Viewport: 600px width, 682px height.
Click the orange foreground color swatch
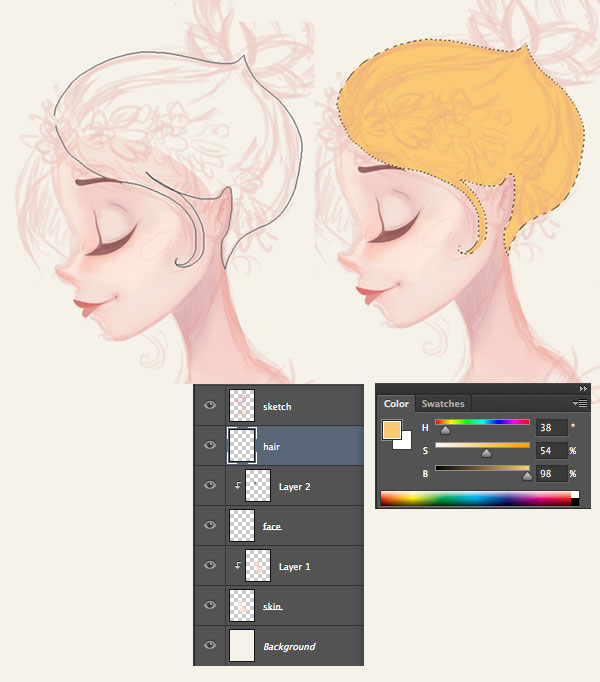pyautogui.click(x=392, y=430)
